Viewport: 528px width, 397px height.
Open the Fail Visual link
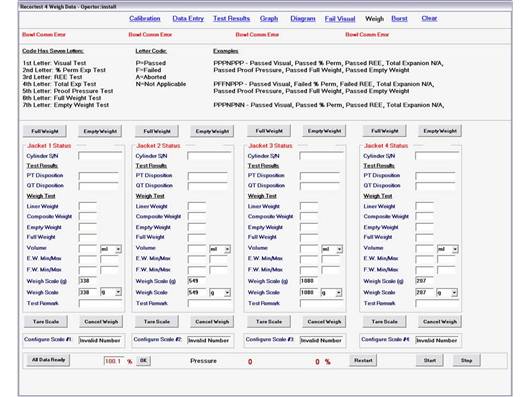tap(340, 19)
